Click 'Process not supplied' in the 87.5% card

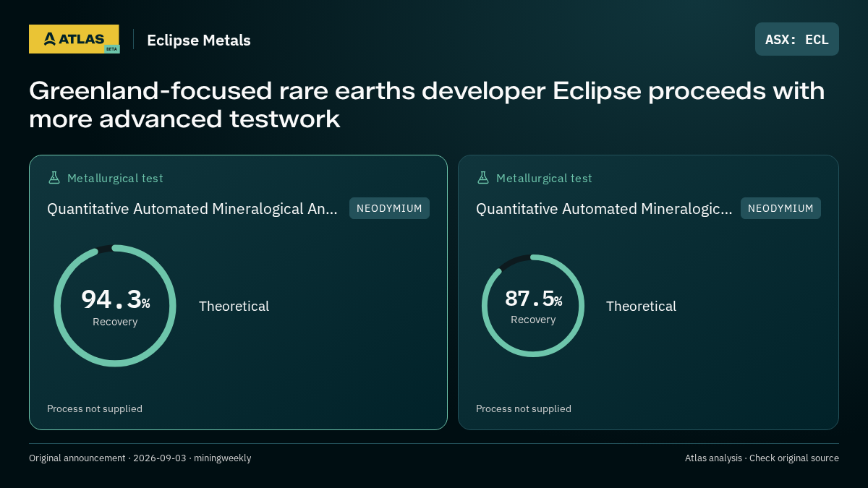click(x=524, y=408)
